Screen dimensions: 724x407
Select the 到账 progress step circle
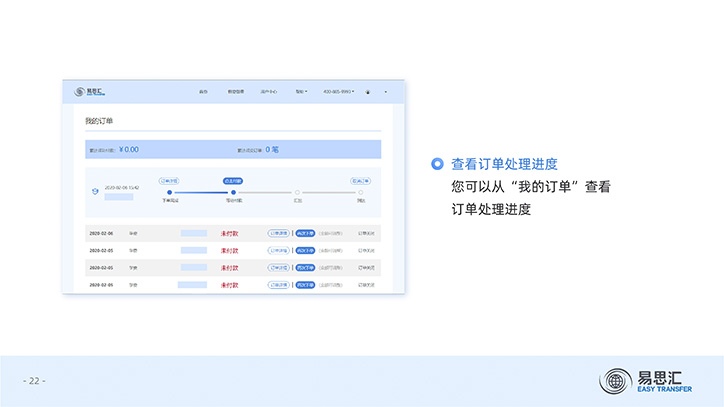pos(360,192)
